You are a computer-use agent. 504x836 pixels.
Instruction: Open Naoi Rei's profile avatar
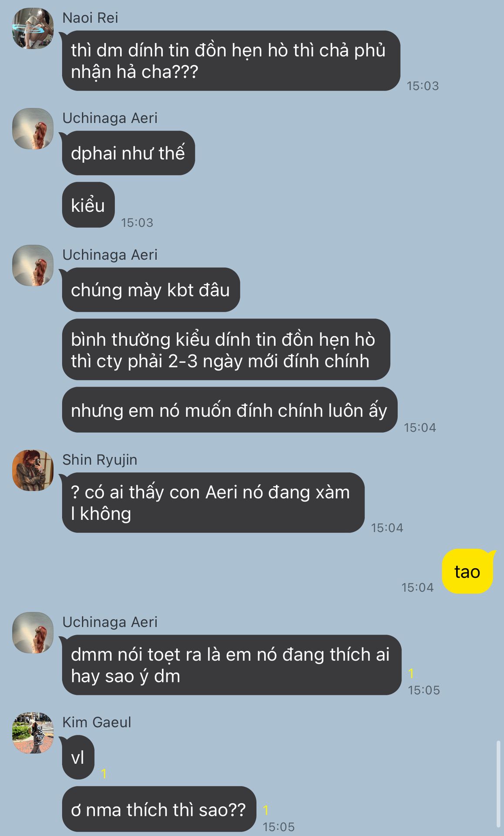point(33,28)
